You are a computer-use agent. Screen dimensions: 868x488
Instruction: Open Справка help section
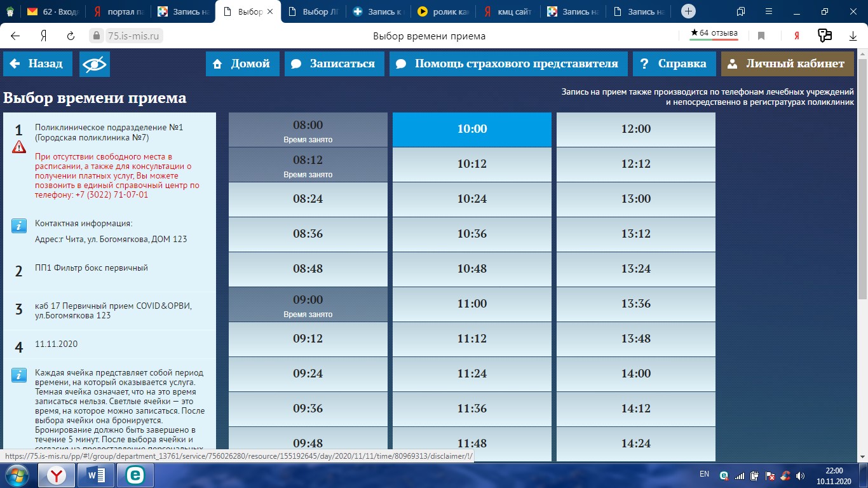674,64
